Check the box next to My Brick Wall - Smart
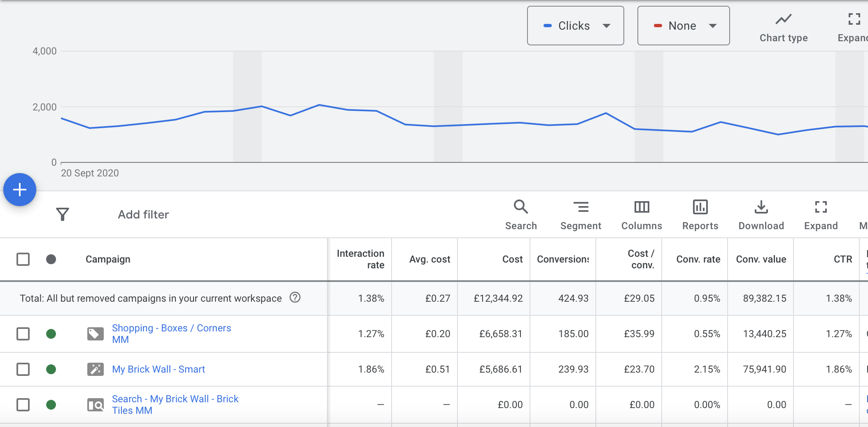This screenshot has height=427, width=868. click(23, 369)
